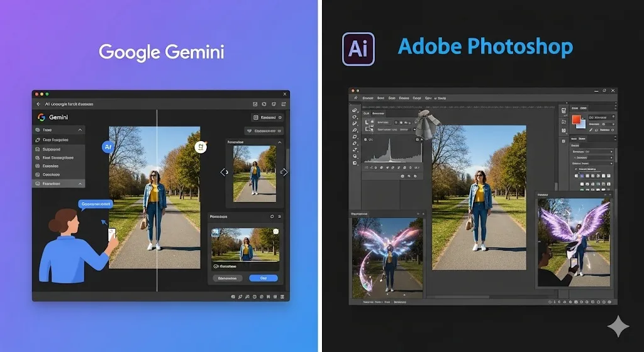Screen dimensions: 644x352
Task: Select the second tool from top in Photoshop toolbar
Action: pos(355,116)
